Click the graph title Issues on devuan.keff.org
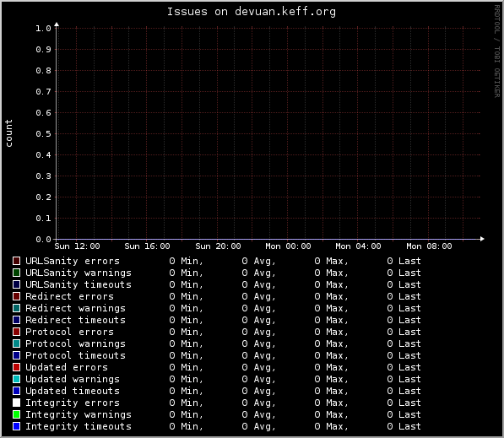Image resolution: width=504 pixels, height=438 pixels. 252,12
